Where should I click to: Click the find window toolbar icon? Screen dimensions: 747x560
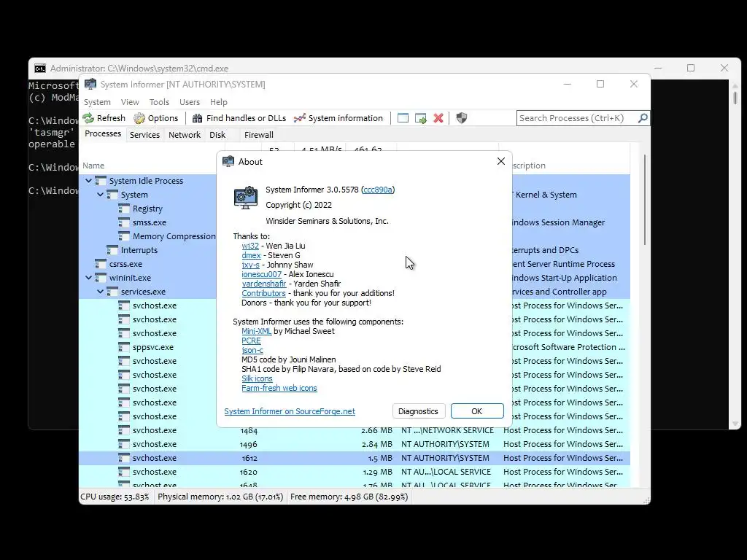403,118
